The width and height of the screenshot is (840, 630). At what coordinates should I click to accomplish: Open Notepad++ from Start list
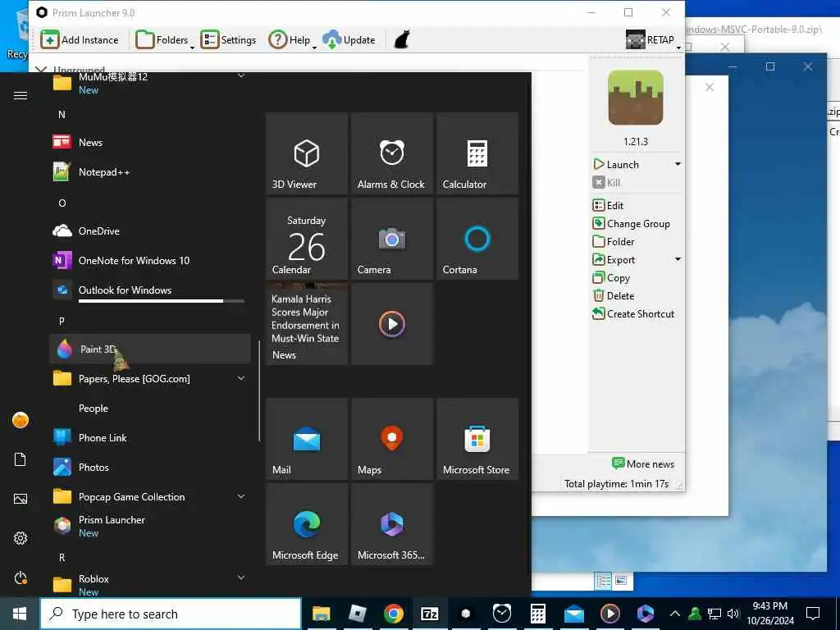coord(150,172)
